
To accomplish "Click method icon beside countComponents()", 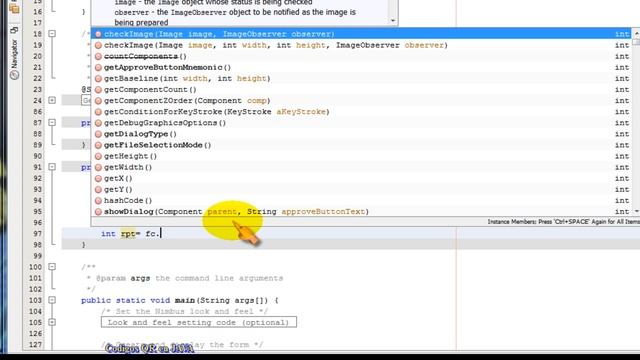I will pyautogui.click(x=98, y=56).
